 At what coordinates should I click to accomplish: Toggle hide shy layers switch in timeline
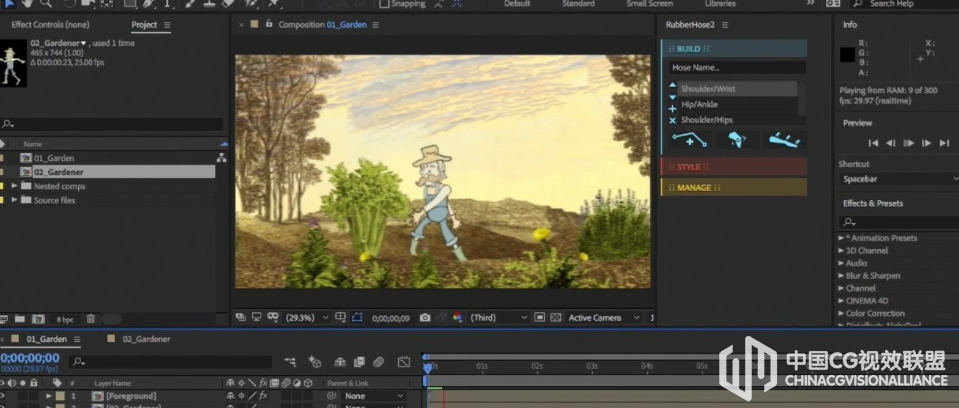(339, 362)
